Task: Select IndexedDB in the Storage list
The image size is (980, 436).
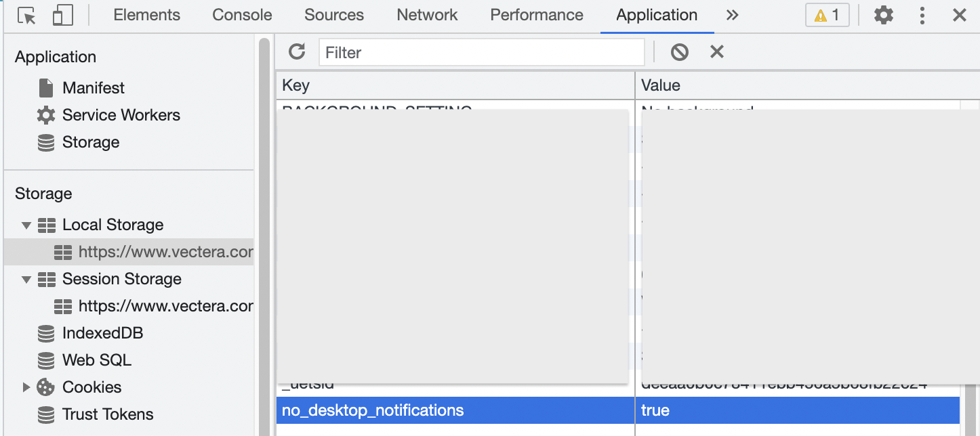Action: click(x=102, y=333)
